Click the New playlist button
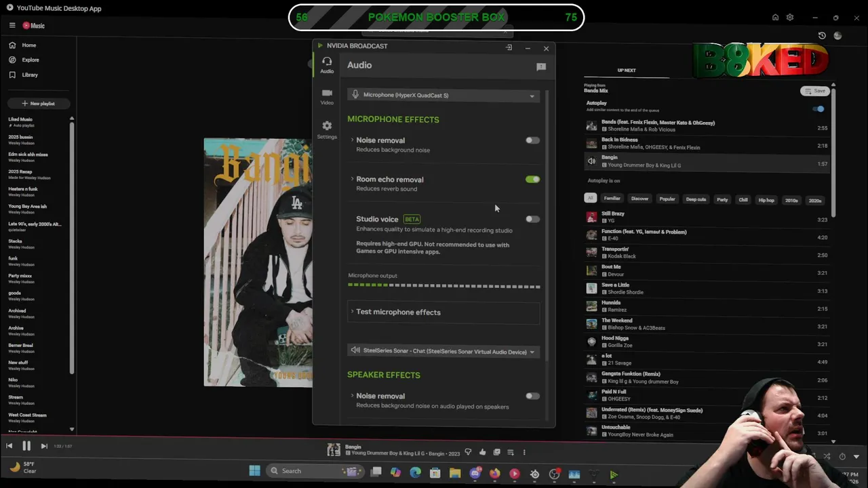 point(39,104)
